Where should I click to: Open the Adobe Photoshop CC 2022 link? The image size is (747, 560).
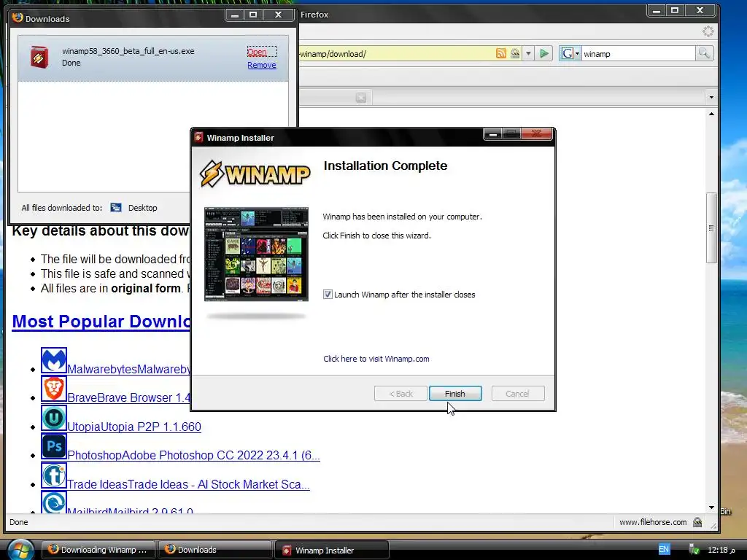click(193, 455)
